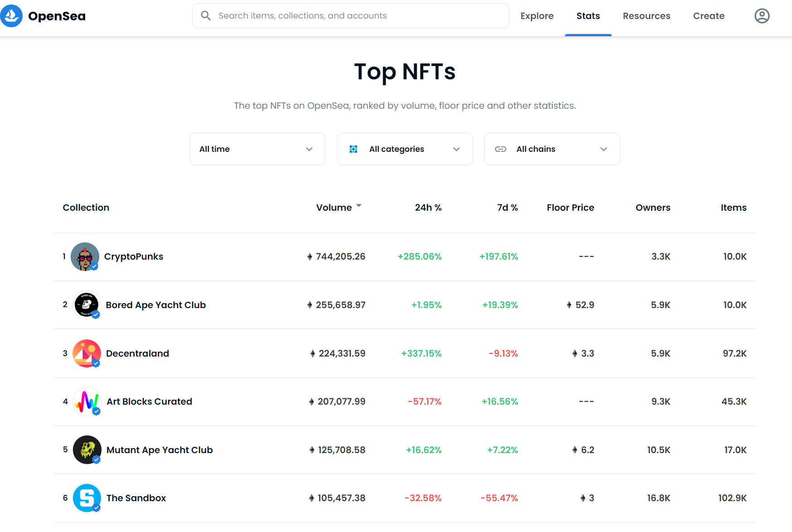This screenshot has width=792, height=532.
Task: Click Decentraland items count 97.2K
Action: (734, 353)
